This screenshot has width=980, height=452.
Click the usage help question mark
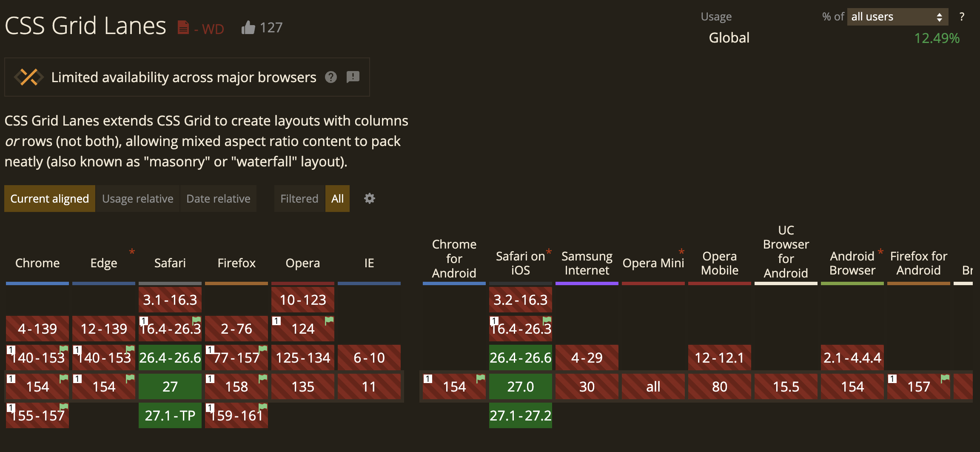[x=962, y=17]
